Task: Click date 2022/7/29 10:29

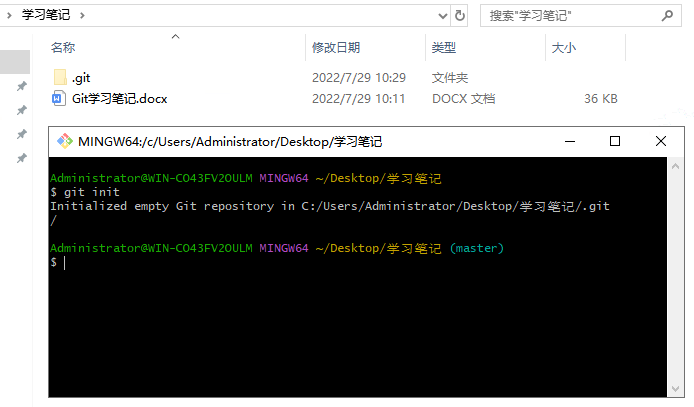Action: pyautogui.click(x=359, y=78)
